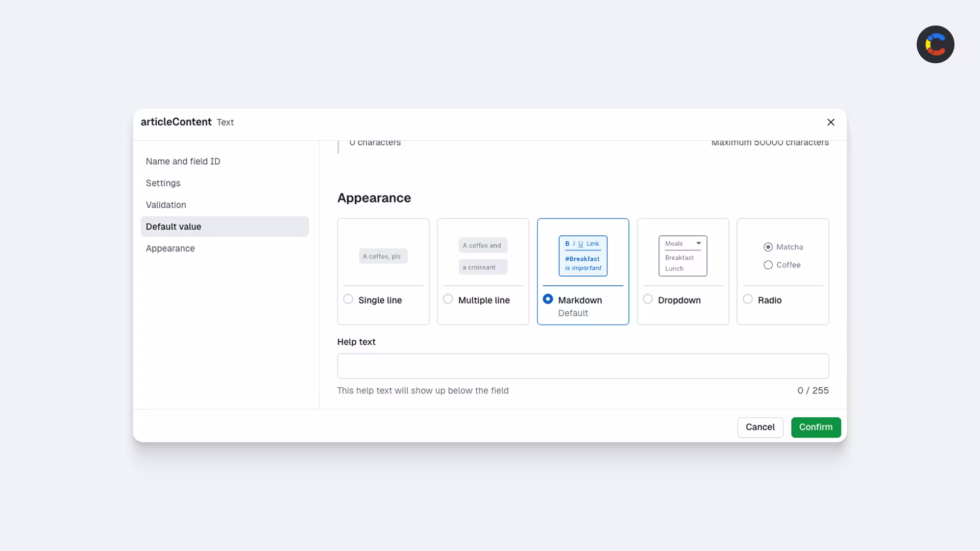Viewport: 980px width, 551px height.
Task: Click the Help text label
Action: pyautogui.click(x=356, y=342)
